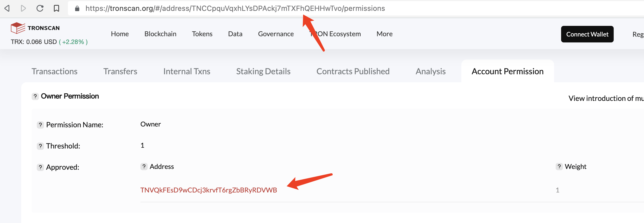Viewport: 644px width, 223px height.
Task: Open the Governance navigation menu
Action: click(x=276, y=34)
